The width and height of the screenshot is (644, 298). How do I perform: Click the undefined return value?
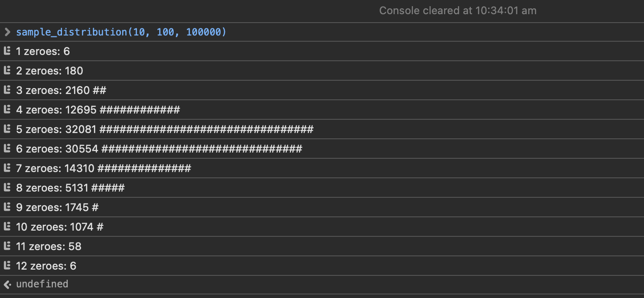point(42,284)
